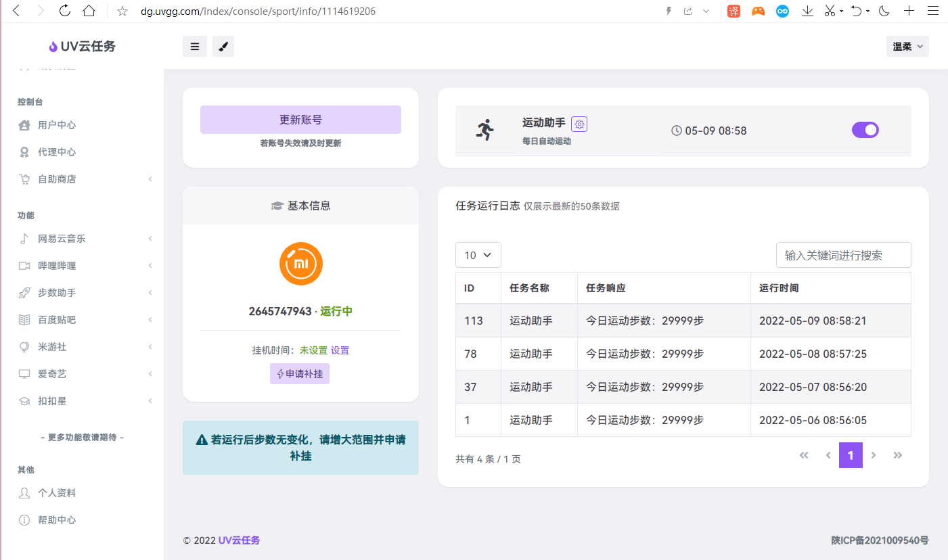Open 帮助中心 in the sidebar
Screen dimensions: 948x560
point(57,520)
